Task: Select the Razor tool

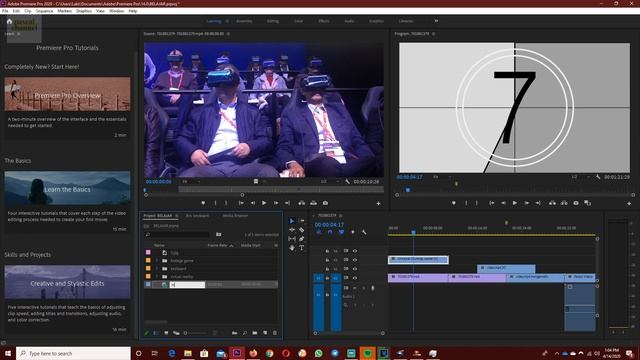Action: coord(302,230)
